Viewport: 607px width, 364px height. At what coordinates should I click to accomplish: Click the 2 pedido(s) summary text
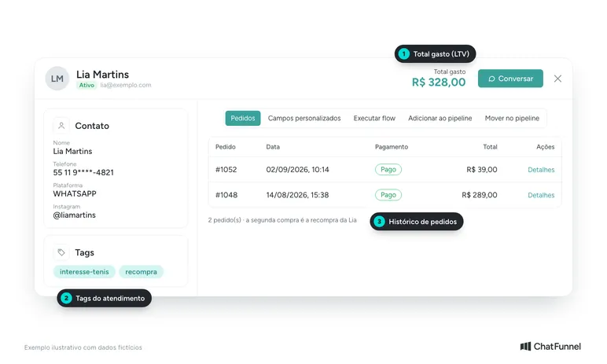pos(282,220)
